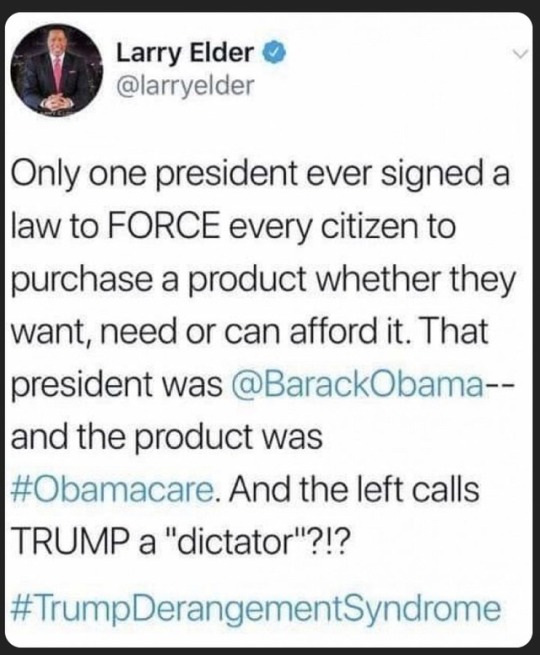Open Larry Elder's profile picture

(56, 70)
